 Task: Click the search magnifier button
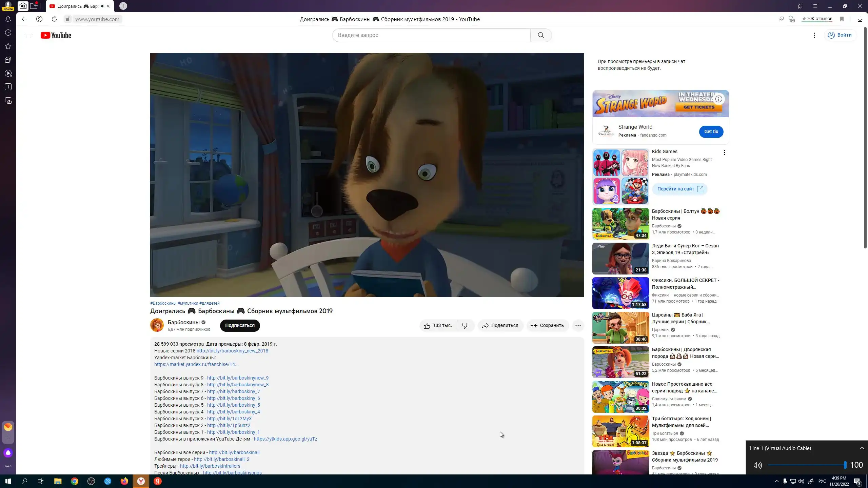541,35
